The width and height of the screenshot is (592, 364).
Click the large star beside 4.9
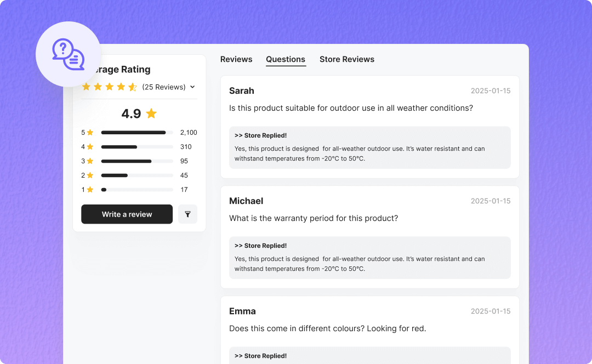click(151, 113)
